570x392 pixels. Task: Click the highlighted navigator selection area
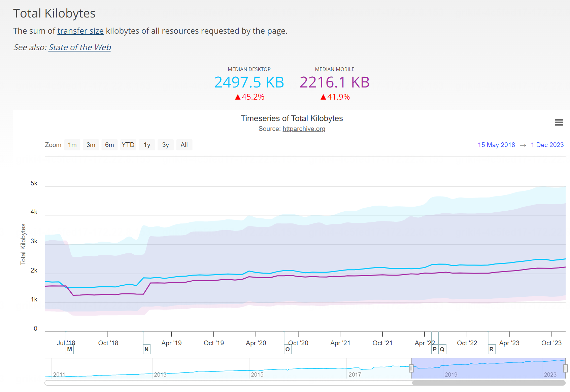click(x=488, y=368)
